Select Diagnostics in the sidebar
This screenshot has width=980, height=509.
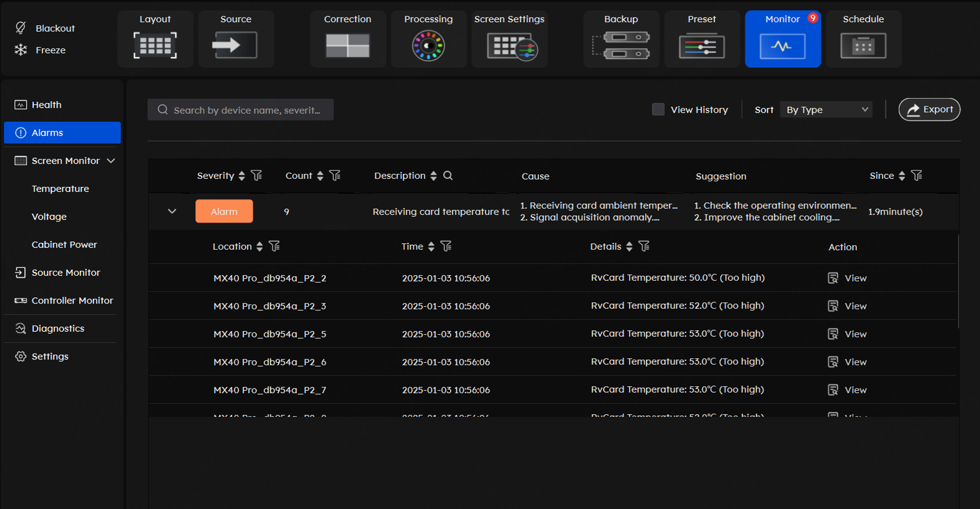[58, 328]
